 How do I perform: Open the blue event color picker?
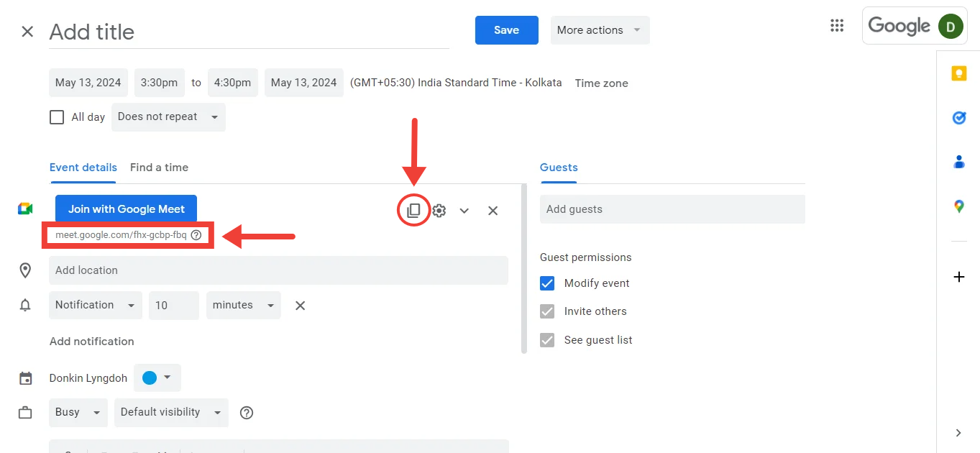(157, 378)
